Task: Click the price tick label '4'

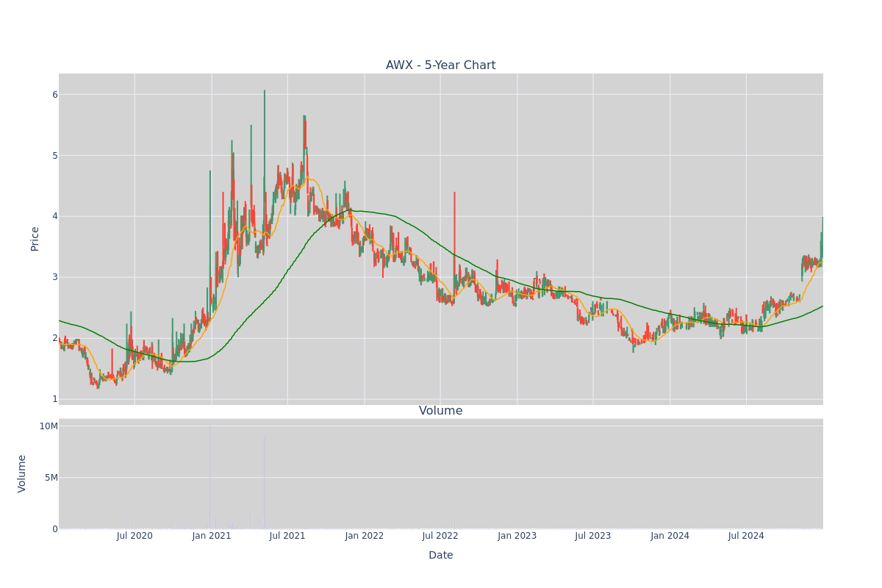Action: pos(54,216)
